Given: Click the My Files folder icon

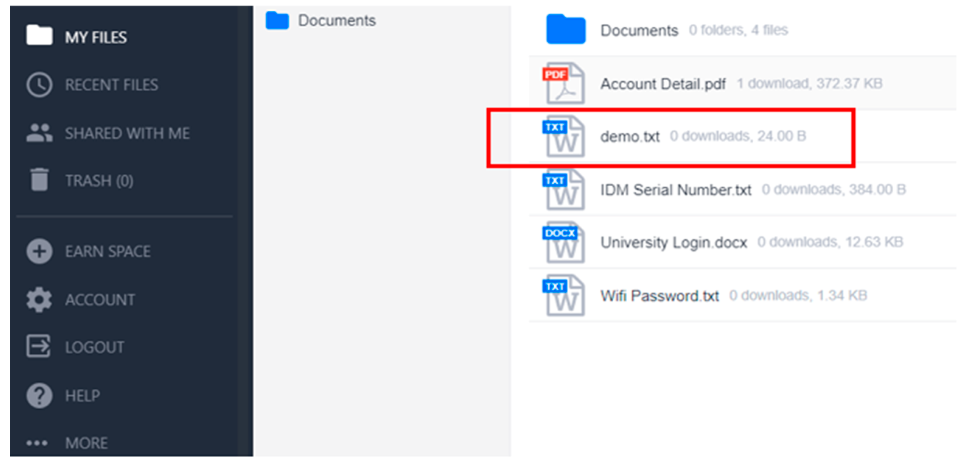Looking at the screenshot, I should [x=39, y=35].
